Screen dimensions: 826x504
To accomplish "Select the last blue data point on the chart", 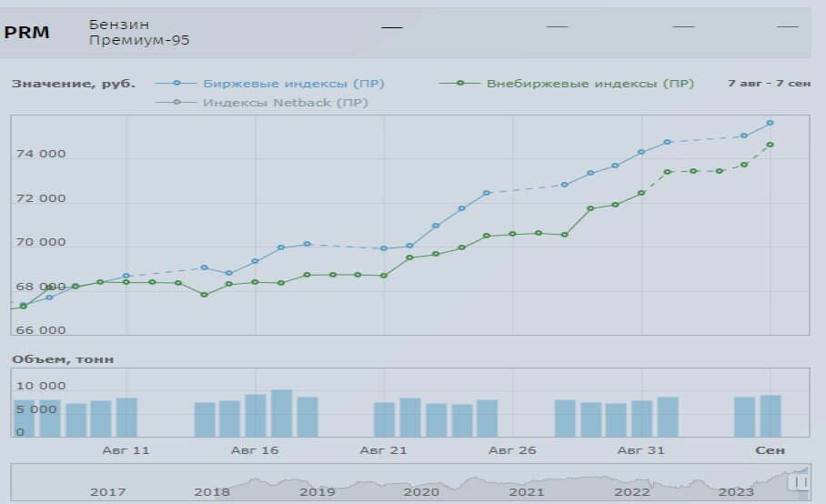I will coord(770,123).
